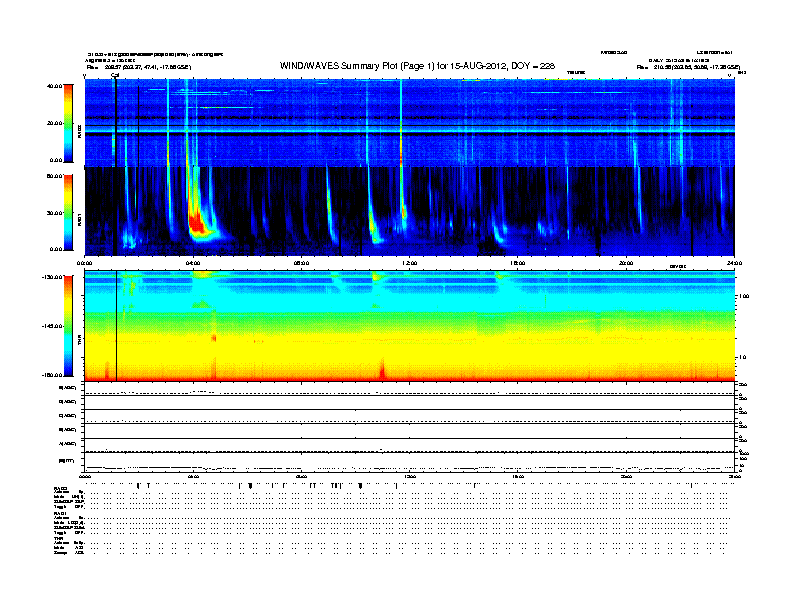792x612 pixels.
Task: Click the RAD1 intensity color bar
Action: point(68,213)
